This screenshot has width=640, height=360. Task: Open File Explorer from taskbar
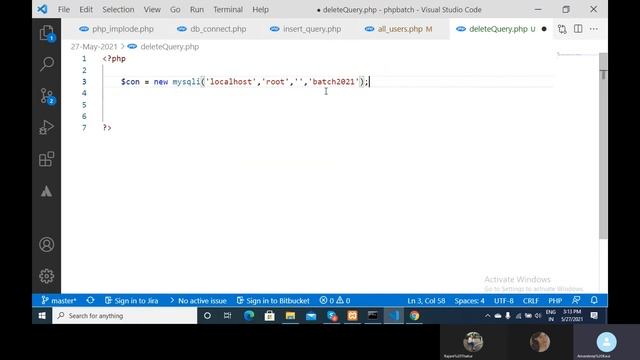tap(290, 316)
